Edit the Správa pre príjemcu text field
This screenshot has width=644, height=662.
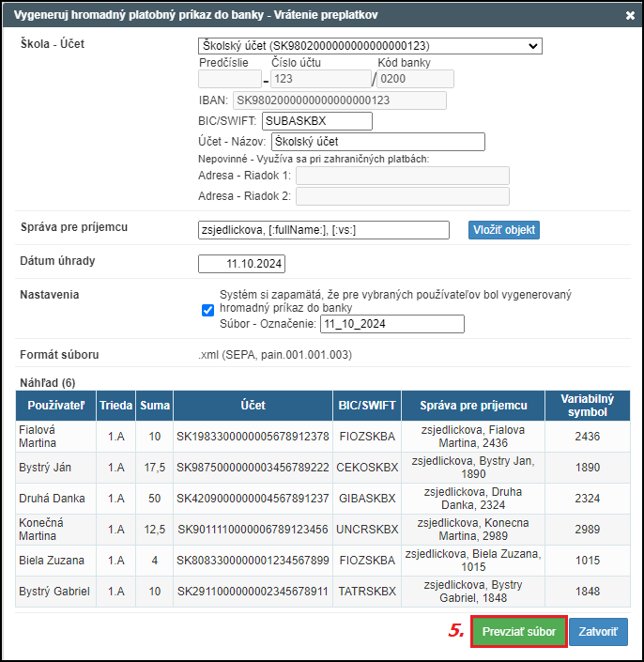click(x=324, y=230)
